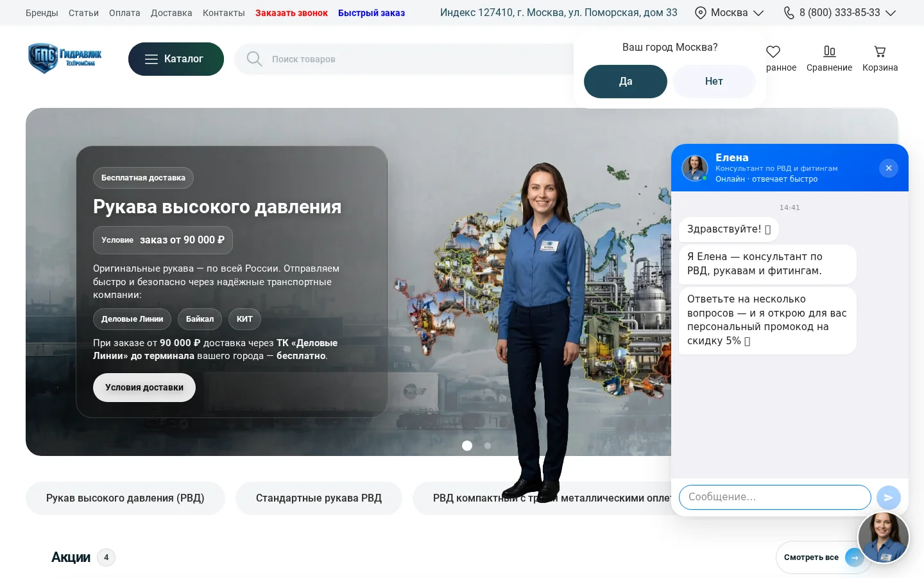924x578 pixels.
Task: Click the search magnifier icon
Action: click(255, 59)
